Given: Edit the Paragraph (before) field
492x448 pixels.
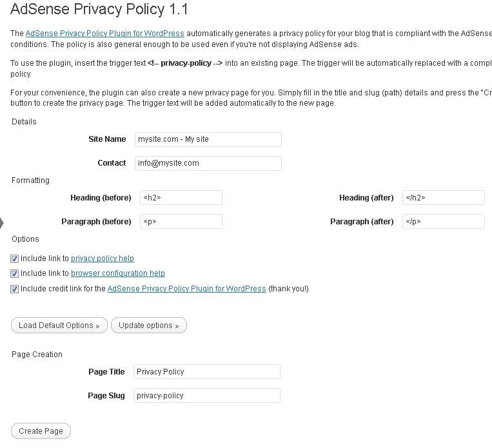Looking at the screenshot, I should coord(181,222).
